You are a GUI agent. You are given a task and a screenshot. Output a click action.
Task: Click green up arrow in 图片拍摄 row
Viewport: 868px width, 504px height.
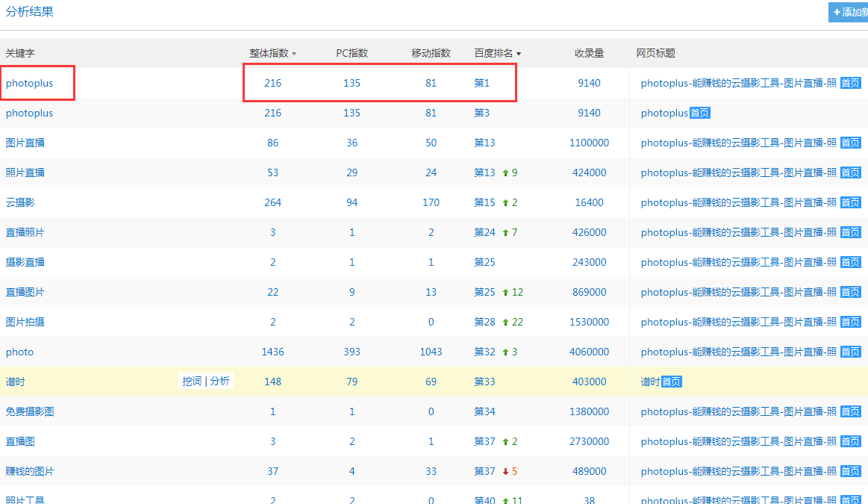tap(505, 323)
